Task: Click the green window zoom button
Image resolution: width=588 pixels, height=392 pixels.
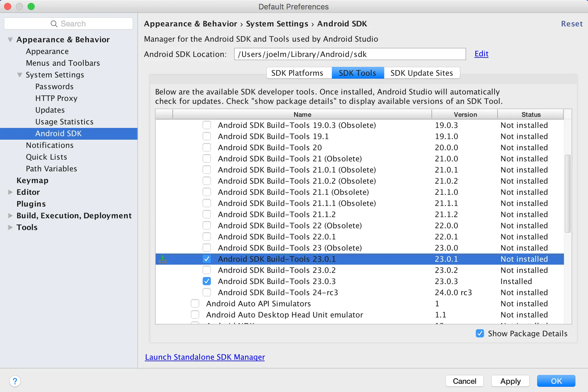Action: [31, 6]
